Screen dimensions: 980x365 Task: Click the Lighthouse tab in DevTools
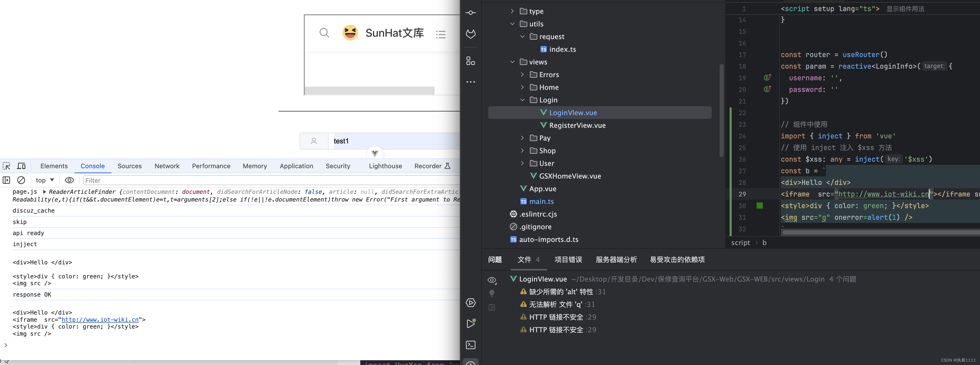point(385,166)
